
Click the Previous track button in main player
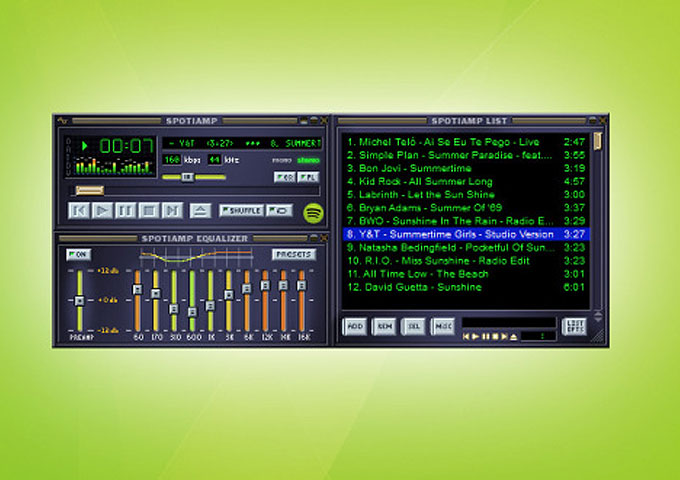click(79, 211)
